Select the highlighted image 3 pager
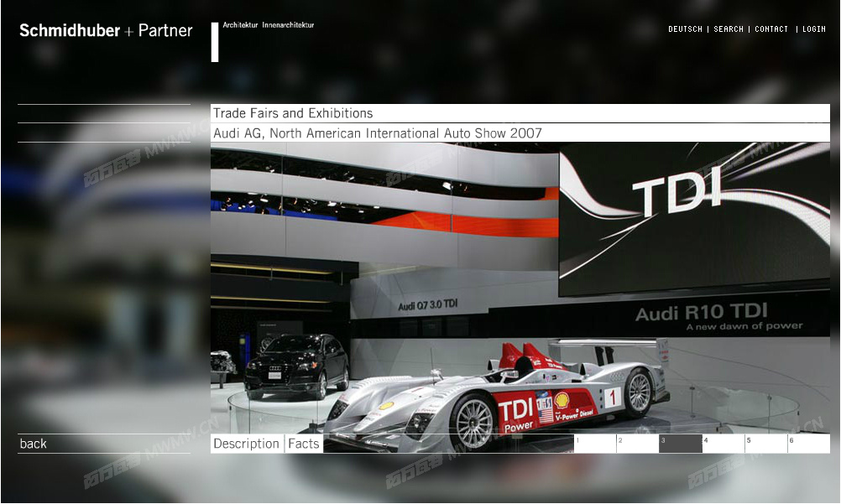 pyautogui.click(x=681, y=444)
